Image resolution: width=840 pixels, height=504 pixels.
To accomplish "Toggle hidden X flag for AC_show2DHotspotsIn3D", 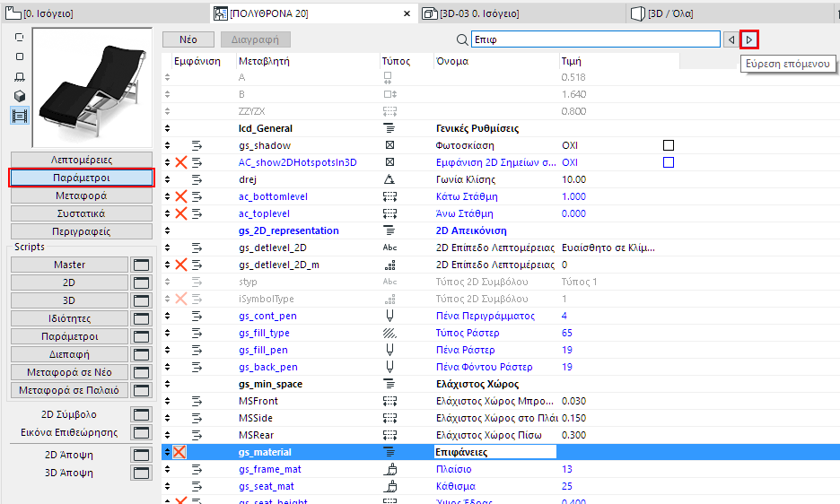I will [181, 162].
